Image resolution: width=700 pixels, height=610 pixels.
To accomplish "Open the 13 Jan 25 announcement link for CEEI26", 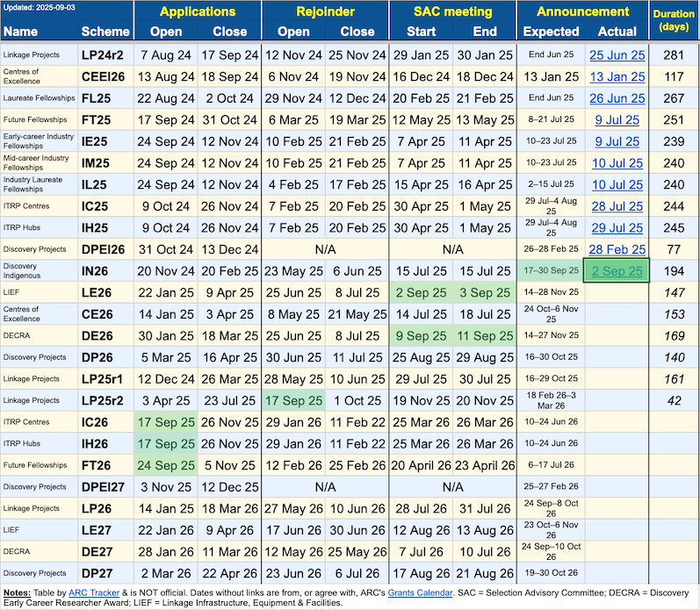I will (617, 76).
